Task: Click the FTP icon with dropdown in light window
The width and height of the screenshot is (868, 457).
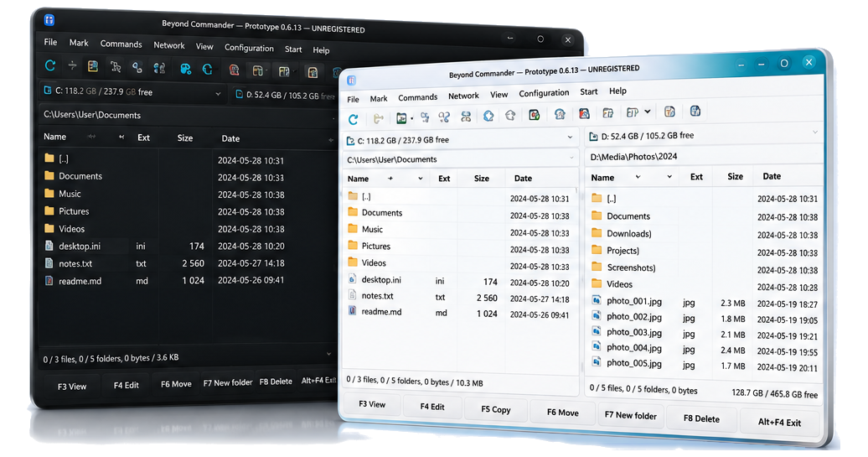Action: pyautogui.click(x=633, y=112)
